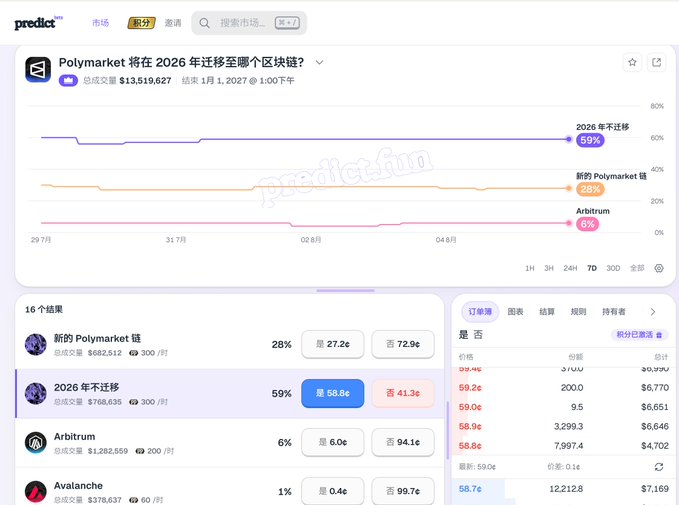Select the 24H chart range
The image size is (679, 505).
[x=570, y=268]
